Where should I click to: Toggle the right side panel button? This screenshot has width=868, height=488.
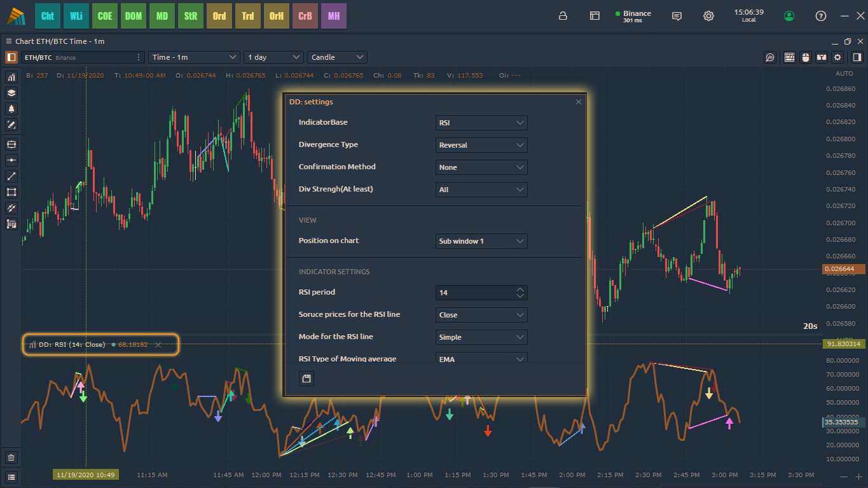[x=854, y=57]
